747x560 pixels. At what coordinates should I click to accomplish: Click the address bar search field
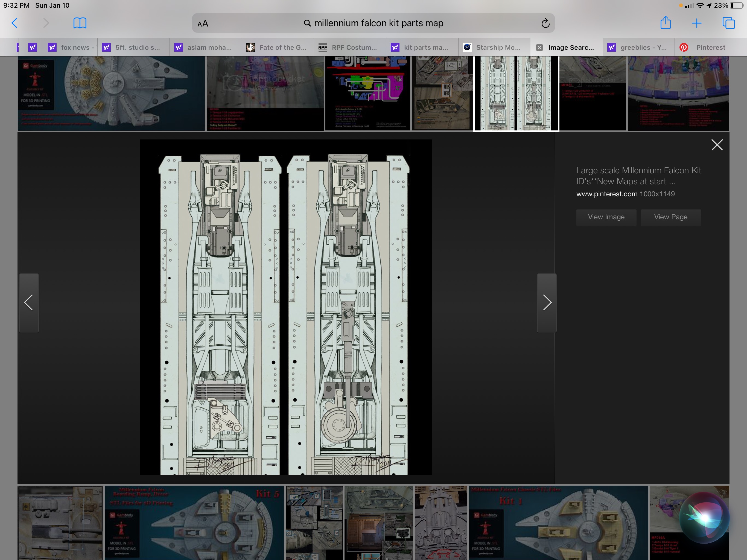[373, 23]
